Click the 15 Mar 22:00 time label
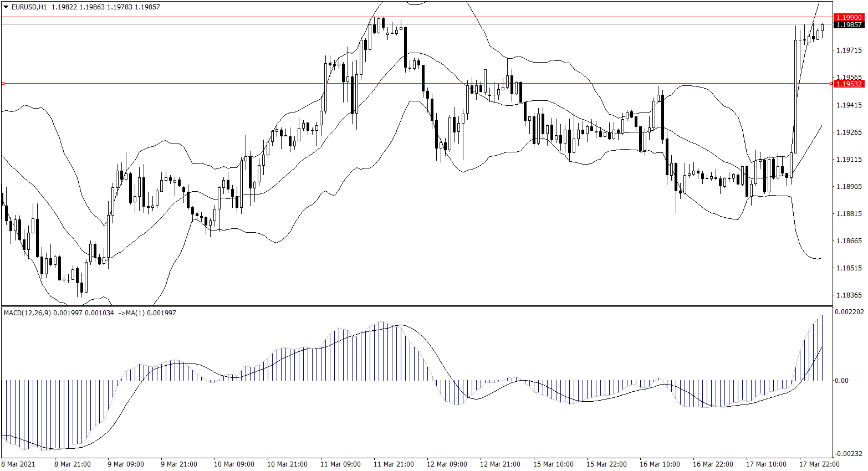868x471 pixels. pos(606,464)
